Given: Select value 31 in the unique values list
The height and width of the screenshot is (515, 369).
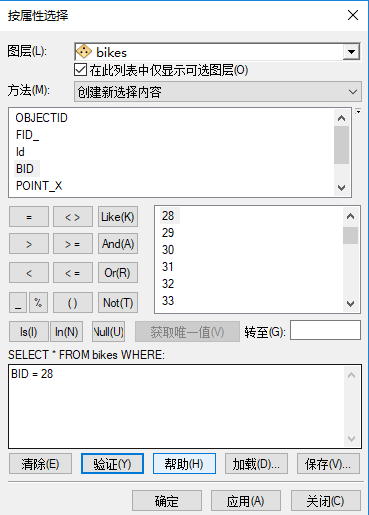Looking at the screenshot, I should [168, 267].
